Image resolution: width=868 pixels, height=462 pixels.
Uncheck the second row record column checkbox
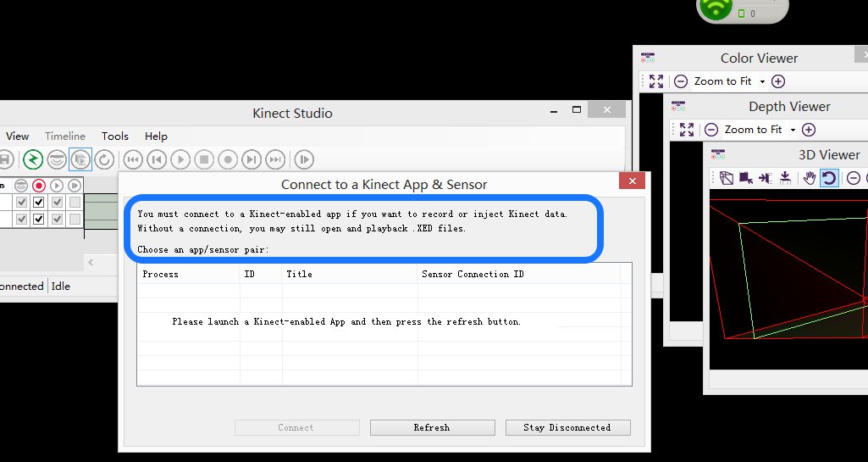click(x=39, y=220)
